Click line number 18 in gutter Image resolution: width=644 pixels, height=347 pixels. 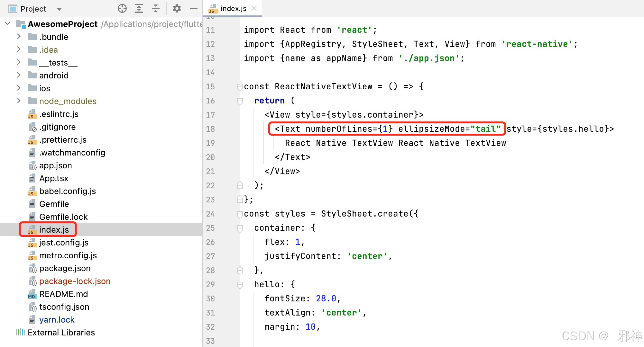(x=210, y=129)
